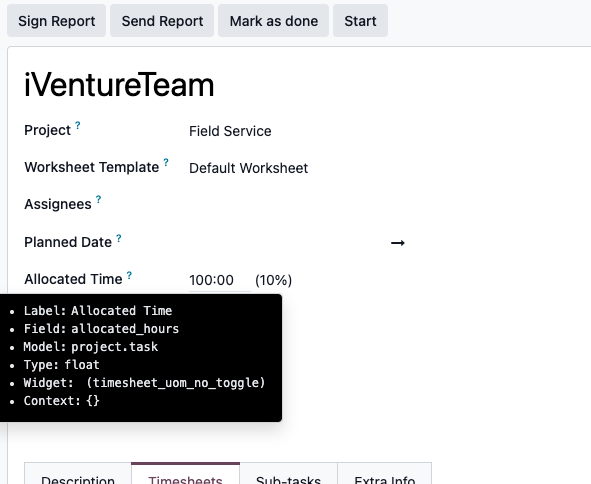Select the Planned Date start field
Screen dimensions: 591x484
click(x=286, y=243)
